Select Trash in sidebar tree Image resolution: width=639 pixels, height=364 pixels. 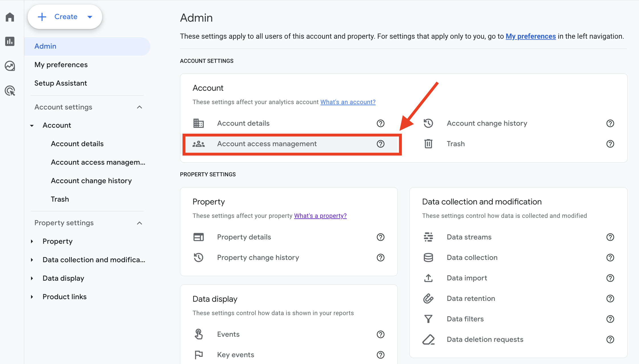pyautogui.click(x=60, y=199)
